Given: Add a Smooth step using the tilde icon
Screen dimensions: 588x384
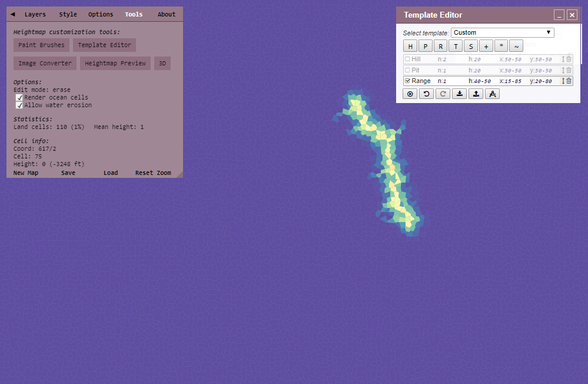Looking at the screenshot, I should click(516, 45).
